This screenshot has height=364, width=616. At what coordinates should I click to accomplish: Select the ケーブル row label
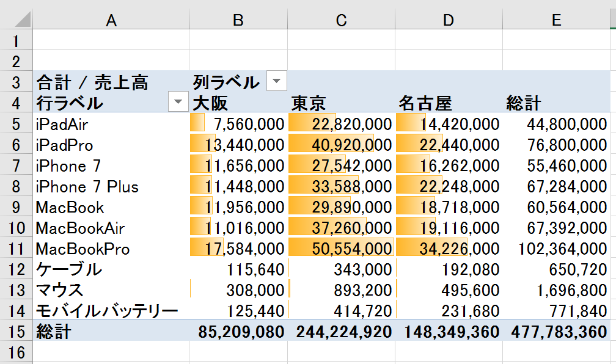click(x=111, y=269)
